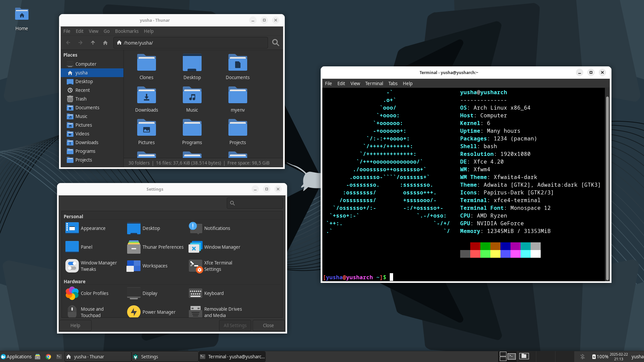Open Display settings
644x362 pixels.
coord(142,293)
